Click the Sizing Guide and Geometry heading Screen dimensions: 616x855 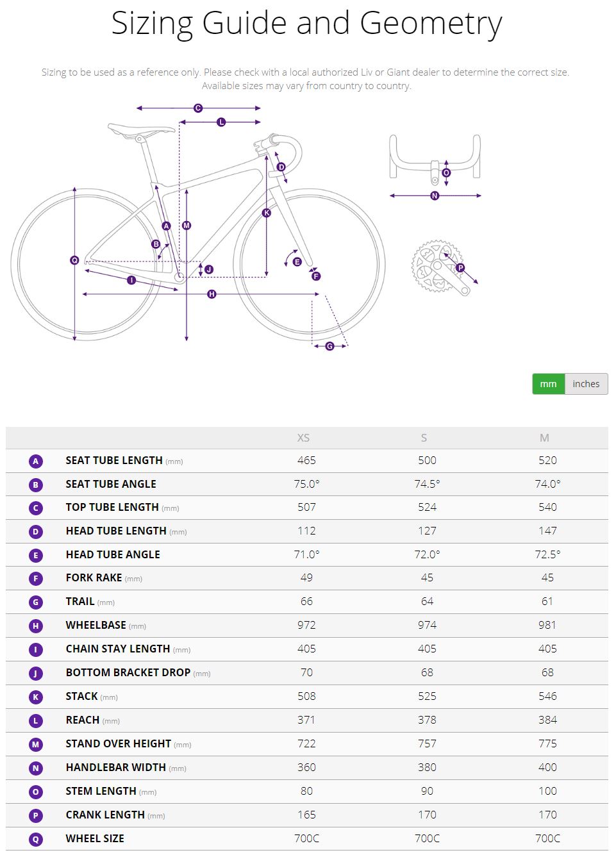306,24
